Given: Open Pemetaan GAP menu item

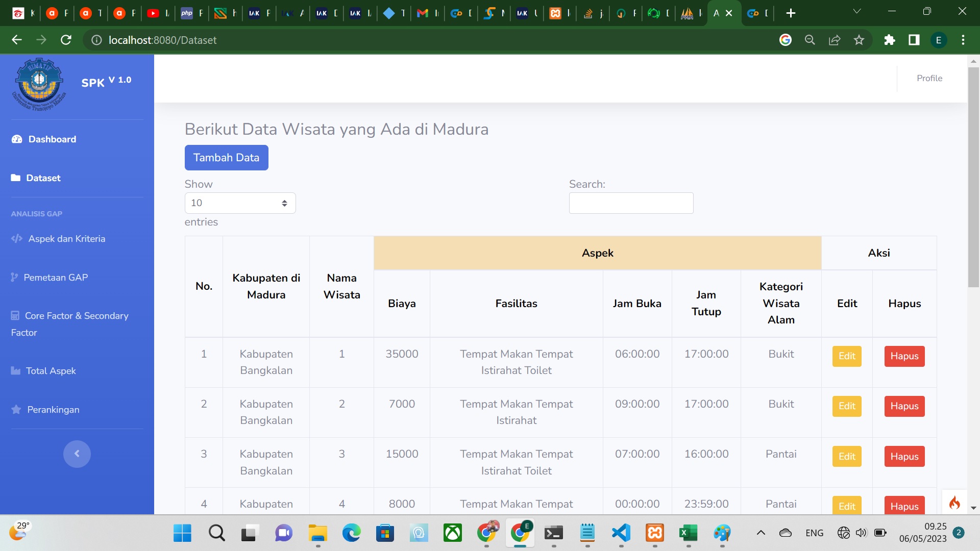Looking at the screenshot, I should (x=56, y=278).
